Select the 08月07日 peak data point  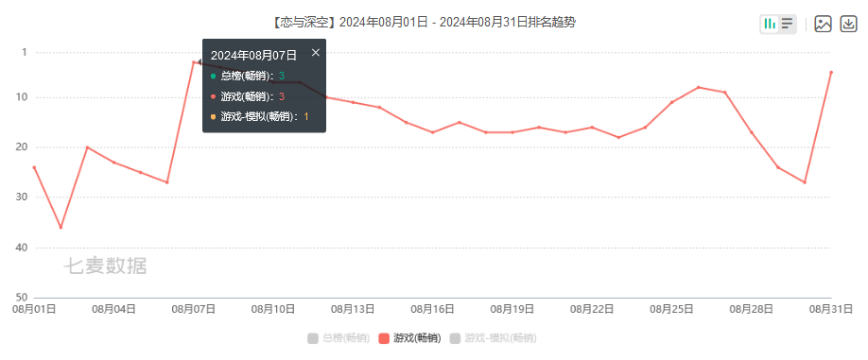193,62
